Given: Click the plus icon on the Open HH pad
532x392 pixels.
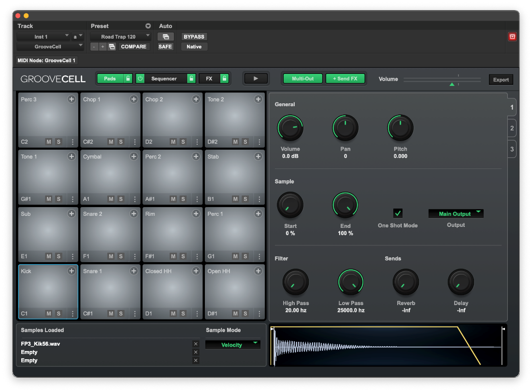Looking at the screenshot, I should pyautogui.click(x=258, y=271).
